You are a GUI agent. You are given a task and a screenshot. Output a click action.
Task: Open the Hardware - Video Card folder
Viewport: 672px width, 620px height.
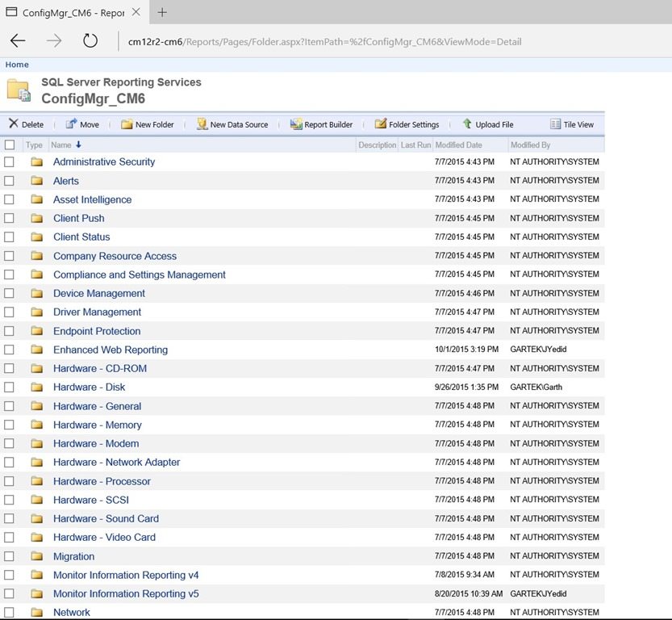pos(104,537)
